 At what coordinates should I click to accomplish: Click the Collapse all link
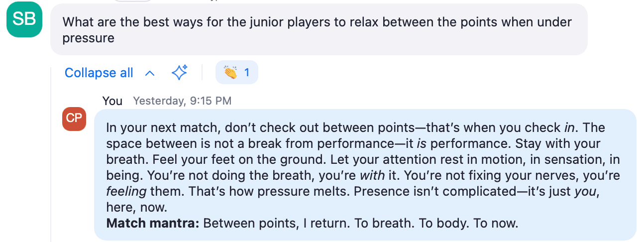click(x=99, y=73)
